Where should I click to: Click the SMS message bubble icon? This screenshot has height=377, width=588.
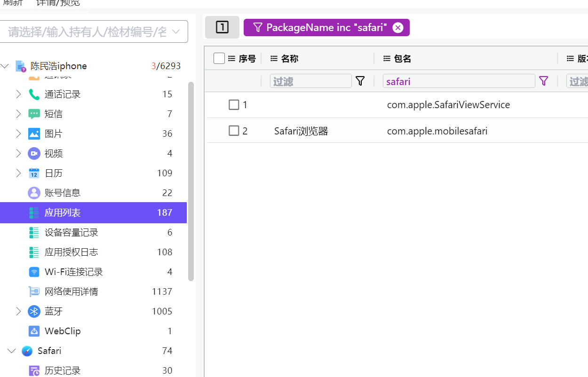click(34, 114)
